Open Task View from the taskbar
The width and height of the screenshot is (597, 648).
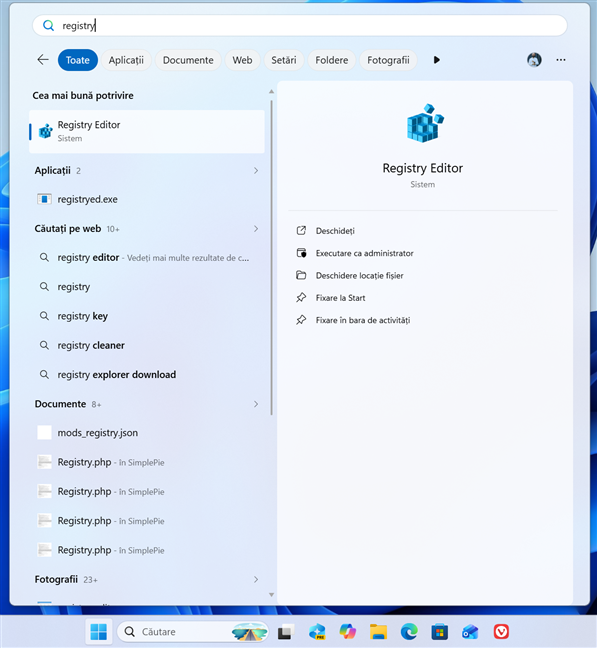coord(285,632)
